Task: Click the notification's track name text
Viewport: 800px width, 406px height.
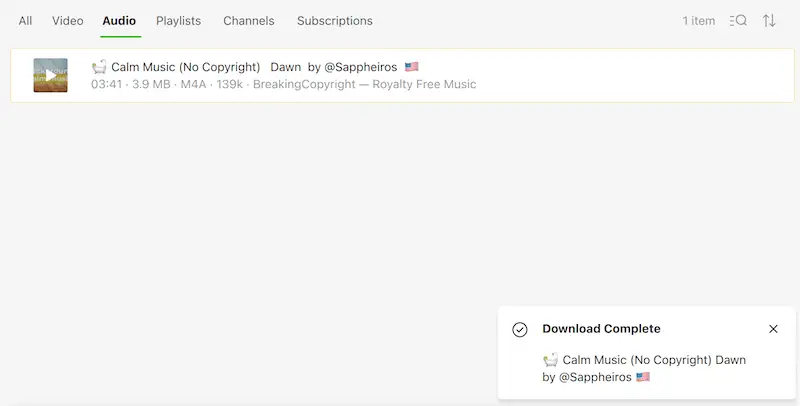Action: click(654, 360)
